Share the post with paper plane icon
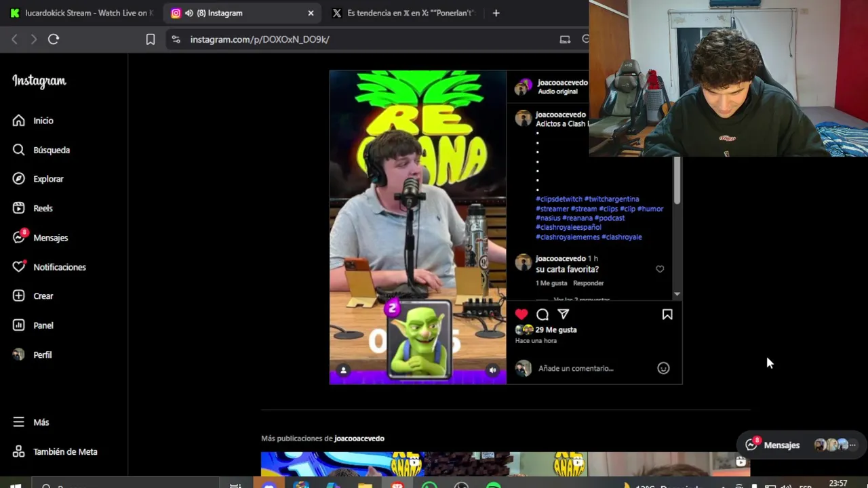 tap(564, 314)
